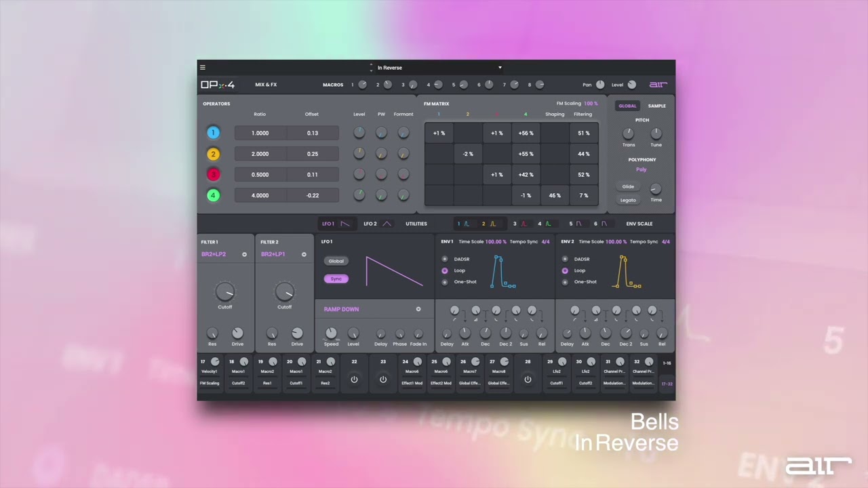This screenshot has width=868, height=488.
Task: Adjust ENV 1 Atk knob
Action: [x=465, y=333]
